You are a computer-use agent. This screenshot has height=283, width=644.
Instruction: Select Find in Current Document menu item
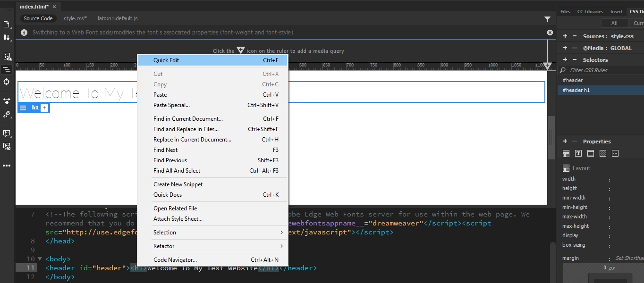point(212,119)
